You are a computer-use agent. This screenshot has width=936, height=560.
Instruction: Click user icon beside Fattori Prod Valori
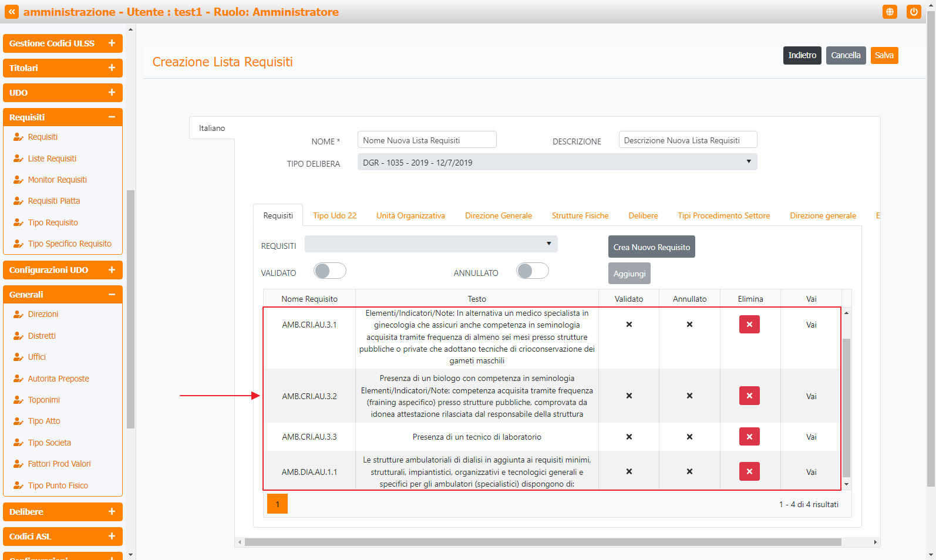tap(18, 464)
